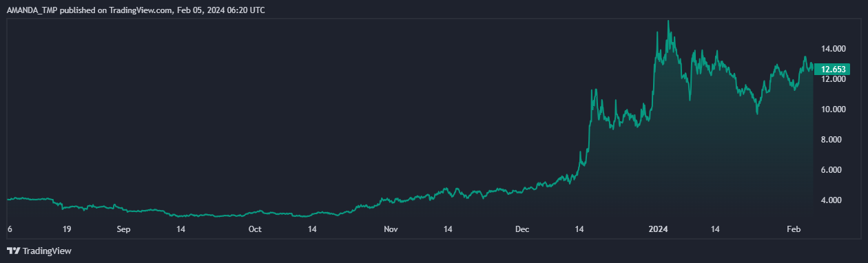The height and width of the screenshot is (263, 868).
Task: Click the 14 label between Sep and Oct
Action: [180, 229]
